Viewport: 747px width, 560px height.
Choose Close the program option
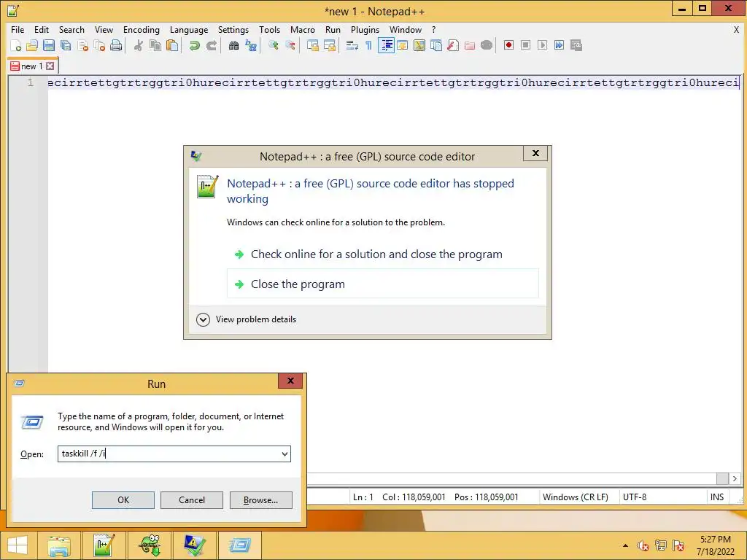coord(382,284)
